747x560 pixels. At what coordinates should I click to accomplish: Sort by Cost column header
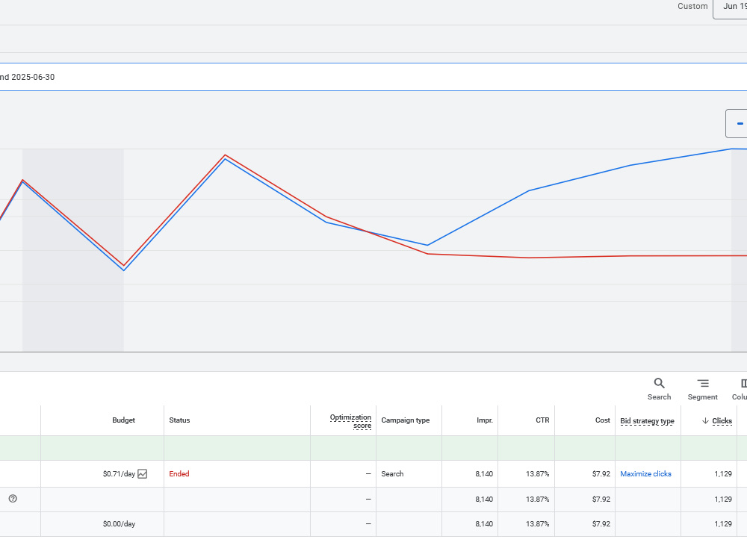coord(603,420)
